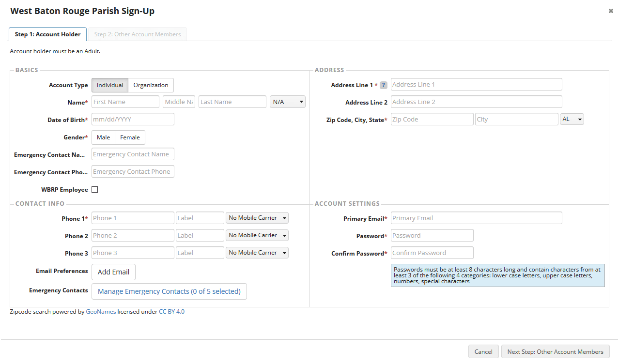Choose Organization account type
This screenshot has height=364, width=618.
[x=151, y=85]
